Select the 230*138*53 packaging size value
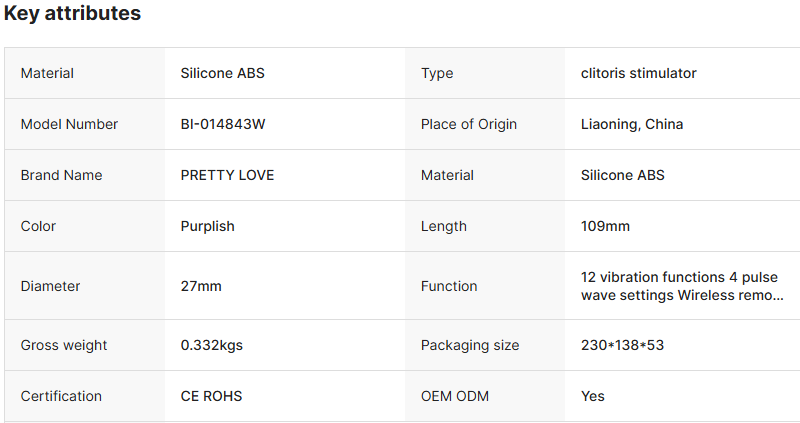Screen dimensions: 800x423 (622, 345)
